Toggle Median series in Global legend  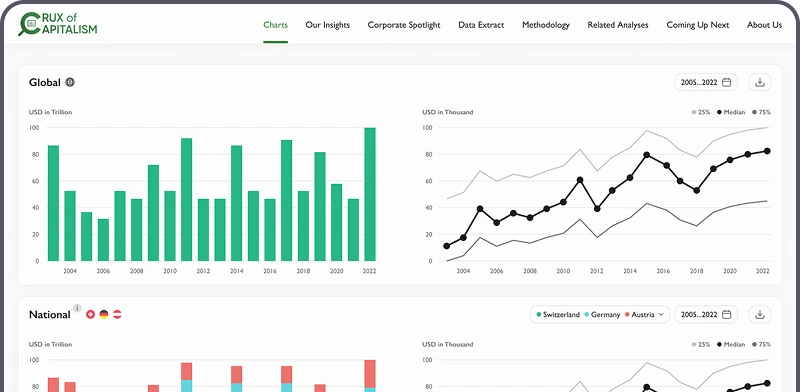coord(731,112)
